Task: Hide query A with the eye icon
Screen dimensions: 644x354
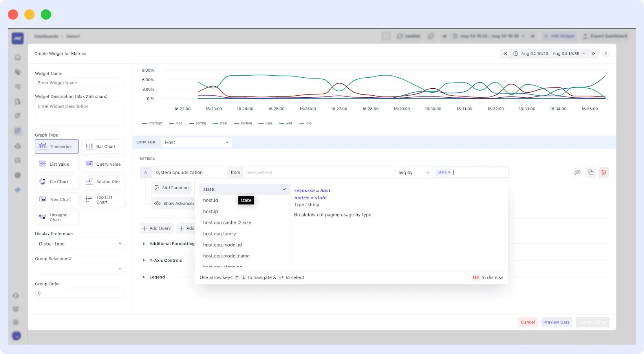Action: 577,172
